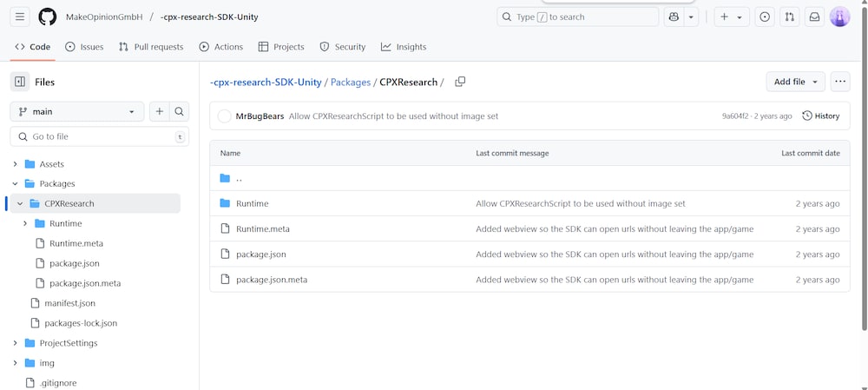868x390 pixels.
Task: Collapse the Files side panel icon
Action: pos(20,82)
